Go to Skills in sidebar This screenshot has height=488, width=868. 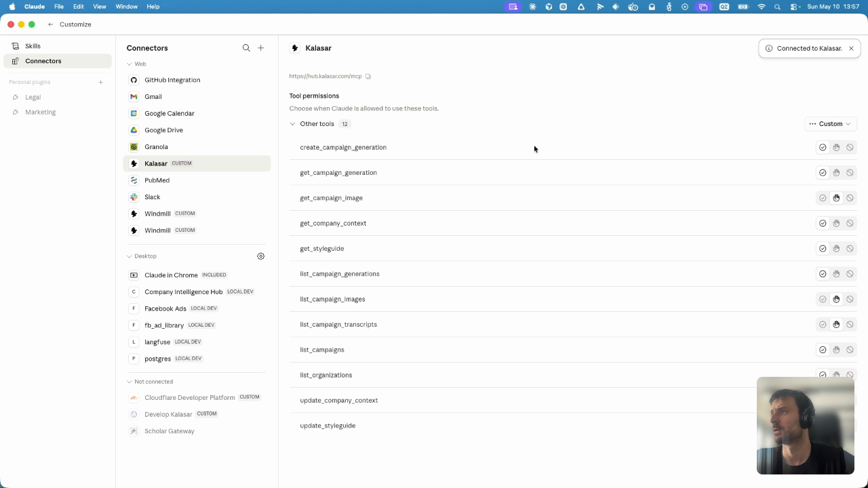[x=58, y=46]
